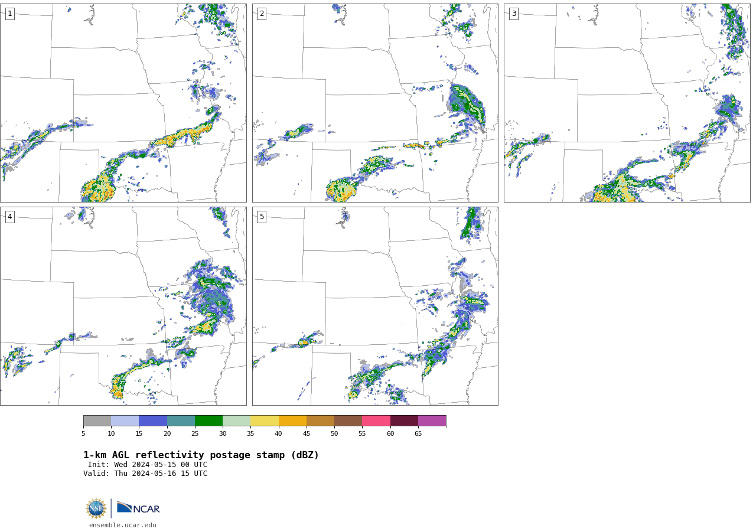Click the teal 20-25 dBZ swatch
The height and width of the screenshot is (532, 756).
coord(181,420)
